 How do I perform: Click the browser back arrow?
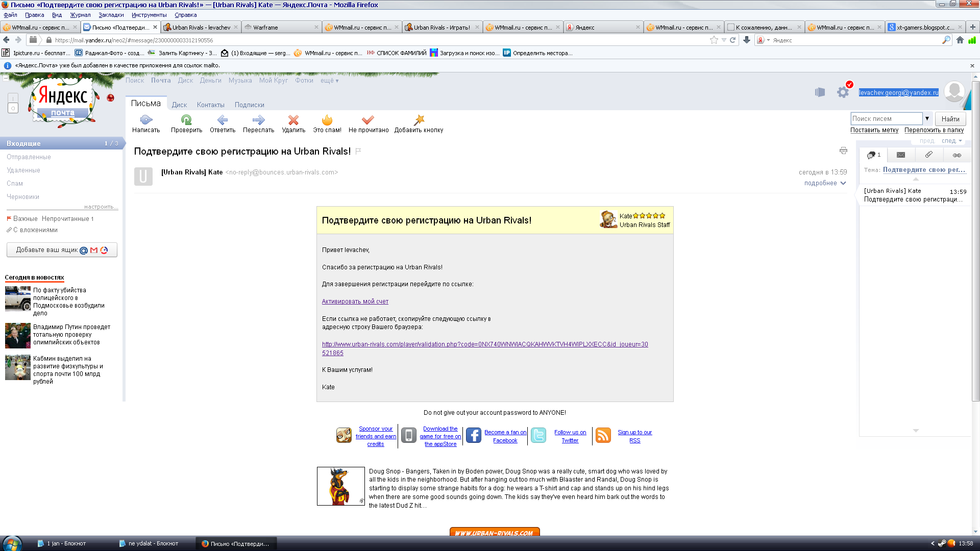coord(6,40)
